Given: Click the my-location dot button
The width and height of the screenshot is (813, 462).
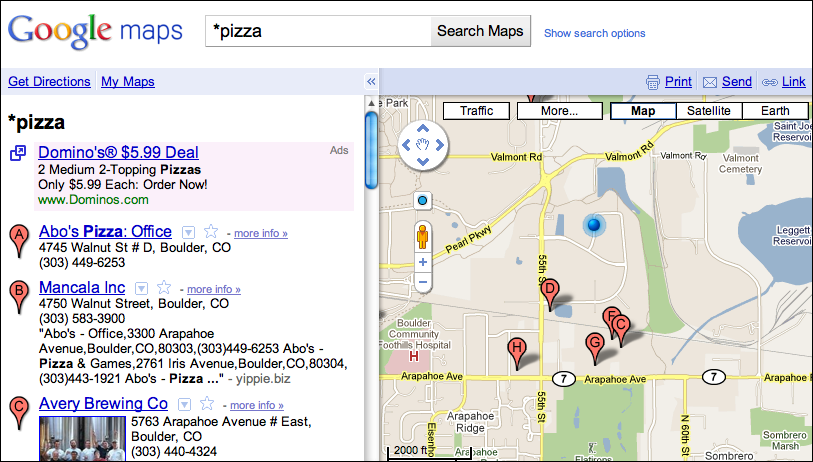Looking at the screenshot, I should click(423, 200).
